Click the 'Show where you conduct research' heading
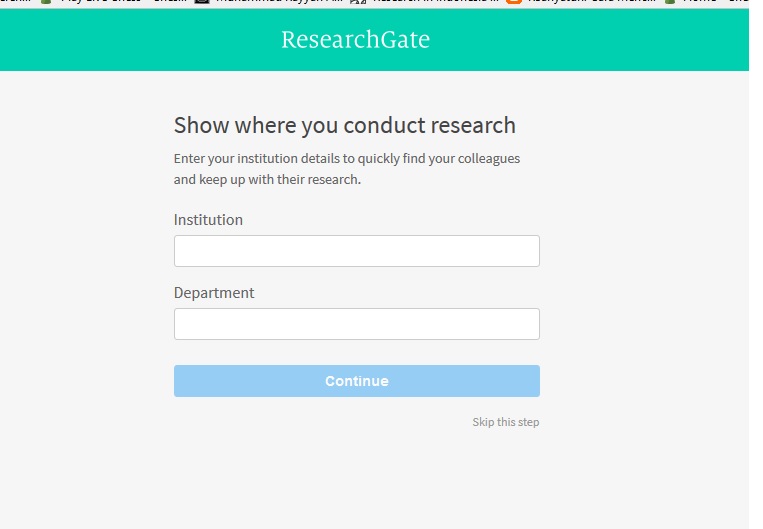Viewport: 763px width, 529px height. pyautogui.click(x=344, y=125)
